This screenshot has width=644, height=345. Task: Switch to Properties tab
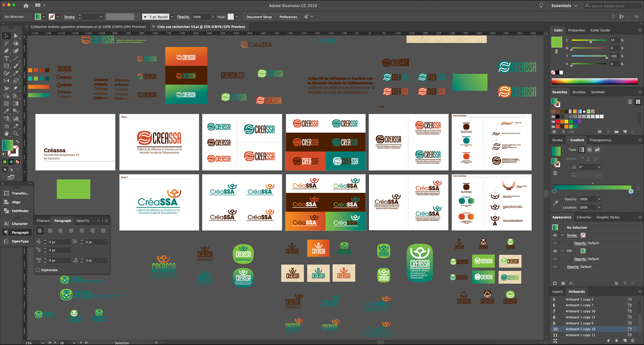click(576, 30)
